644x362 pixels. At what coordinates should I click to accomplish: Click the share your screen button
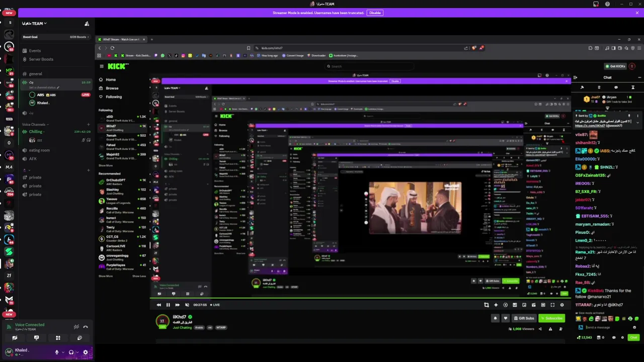[x=36, y=338]
